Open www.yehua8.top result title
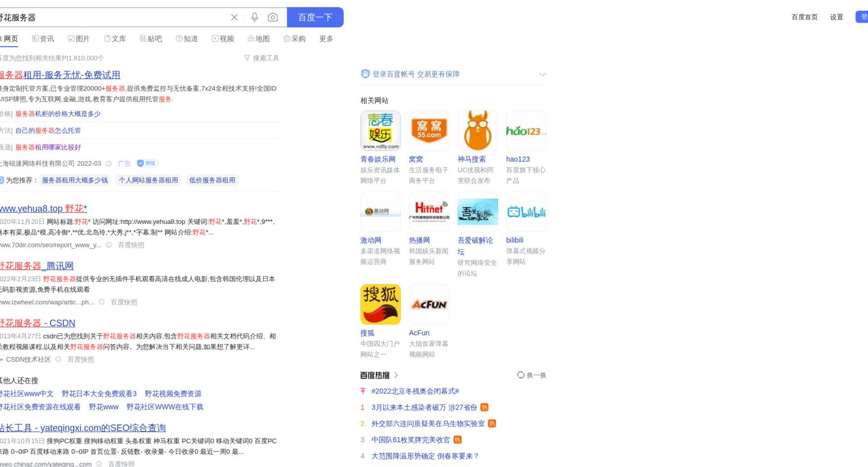 pyautogui.click(x=43, y=209)
